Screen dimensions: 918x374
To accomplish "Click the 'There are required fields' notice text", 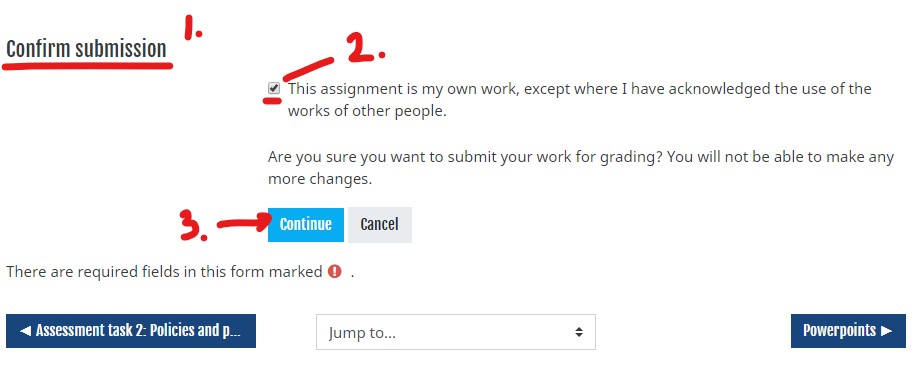I will tap(164, 272).
